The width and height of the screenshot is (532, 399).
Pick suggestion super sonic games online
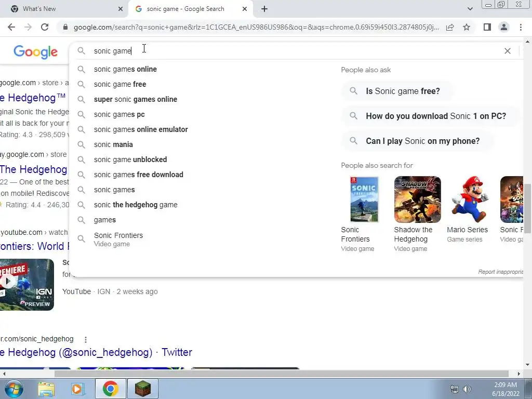pyautogui.click(x=136, y=99)
